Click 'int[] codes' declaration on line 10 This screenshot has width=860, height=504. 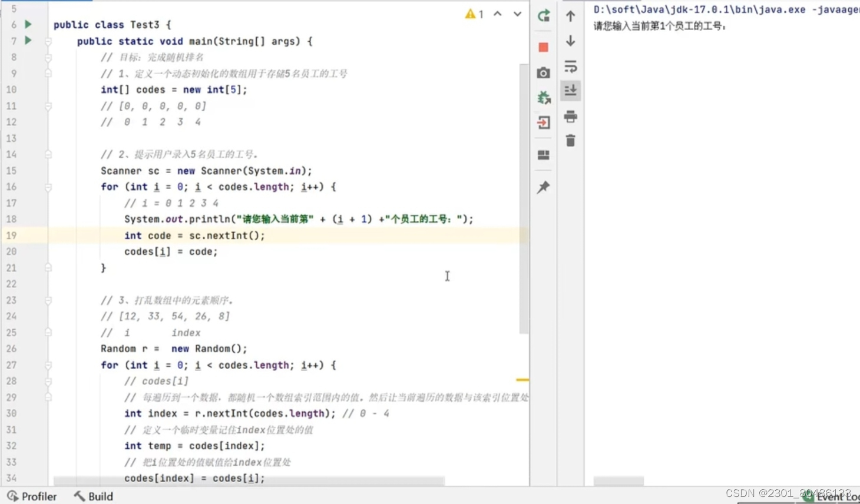point(133,89)
